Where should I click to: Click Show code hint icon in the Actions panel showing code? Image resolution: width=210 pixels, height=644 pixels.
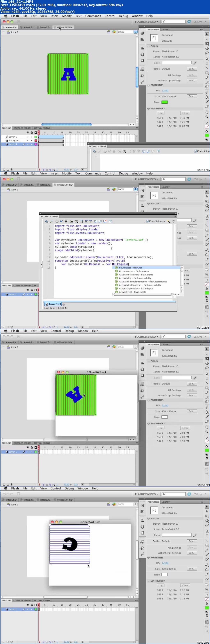coord(71,221)
